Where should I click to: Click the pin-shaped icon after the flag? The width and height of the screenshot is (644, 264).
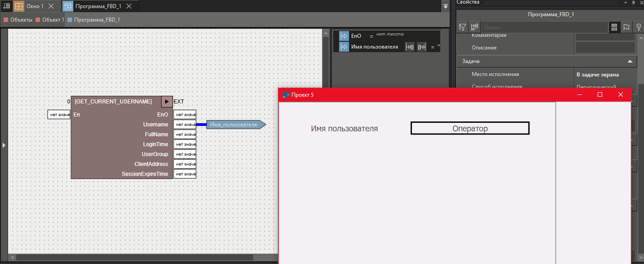(x=638, y=27)
